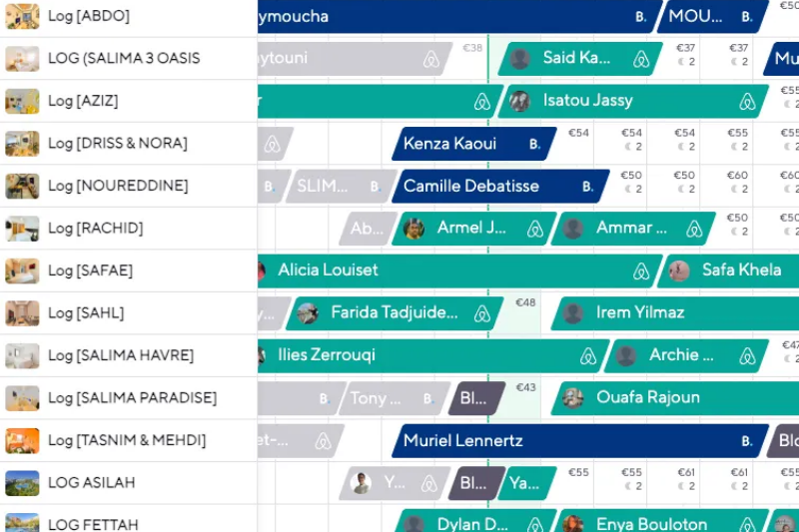Open Farida Tadjuide reservation bar
Image resolution: width=799 pixels, height=532 pixels.
tap(395, 313)
